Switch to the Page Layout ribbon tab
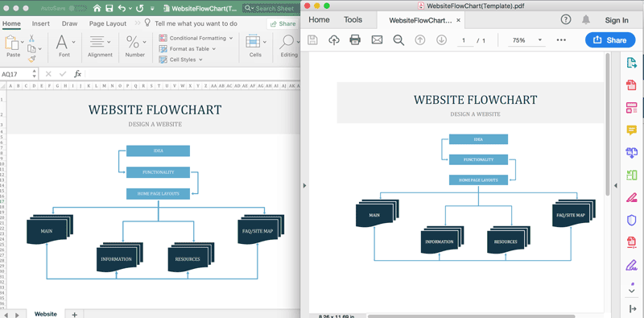 coord(108,24)
